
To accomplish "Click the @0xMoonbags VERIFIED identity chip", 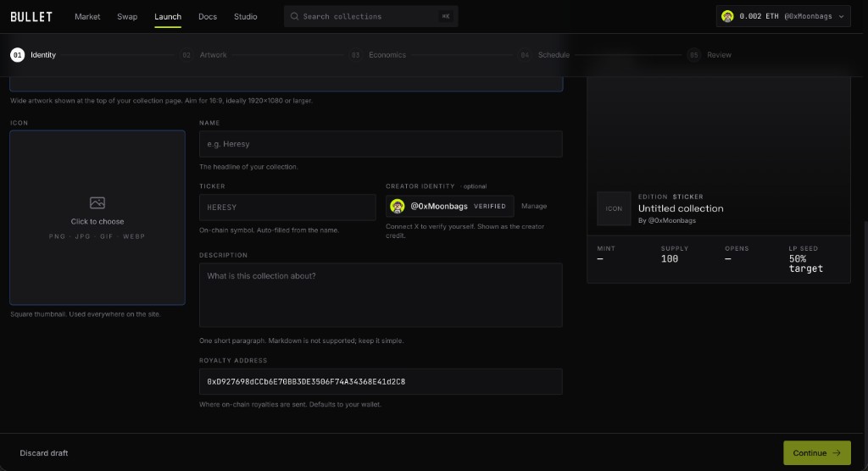I will [449, 207].
